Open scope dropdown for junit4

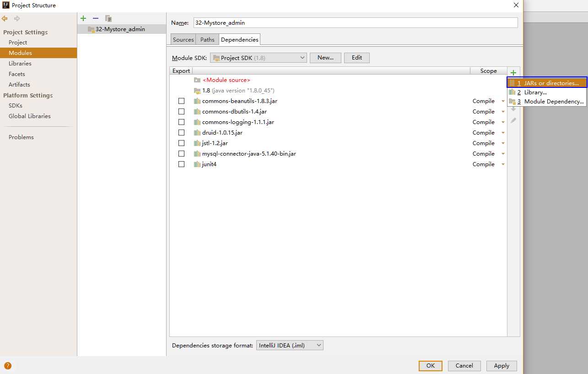point(503,164)
